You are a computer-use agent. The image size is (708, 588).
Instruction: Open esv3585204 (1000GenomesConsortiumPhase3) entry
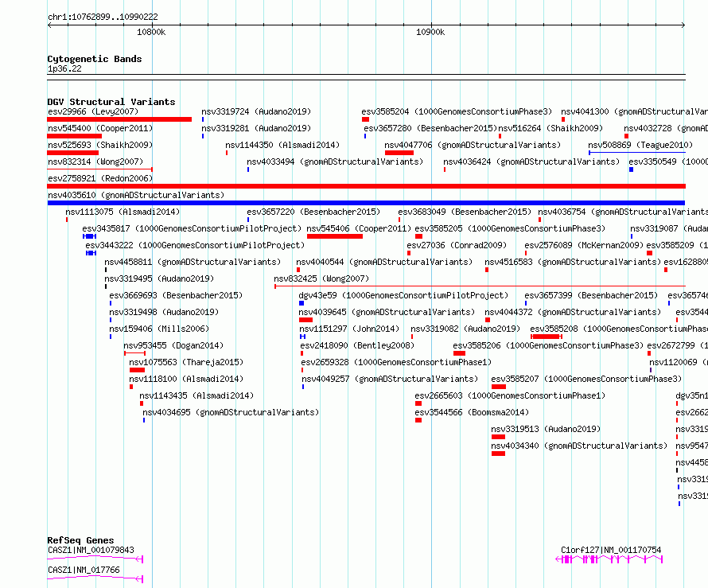[457, 111]
